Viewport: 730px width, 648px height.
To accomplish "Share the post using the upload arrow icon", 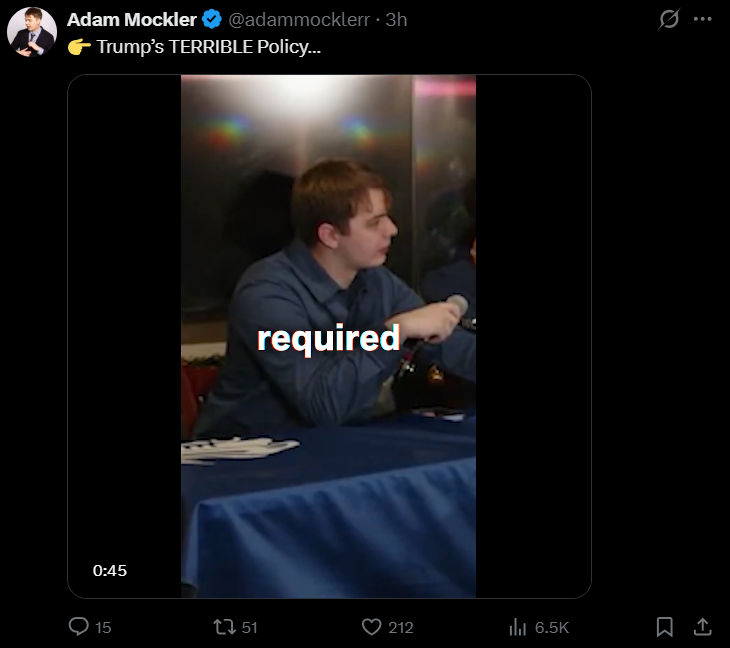I will click(703, 627).
